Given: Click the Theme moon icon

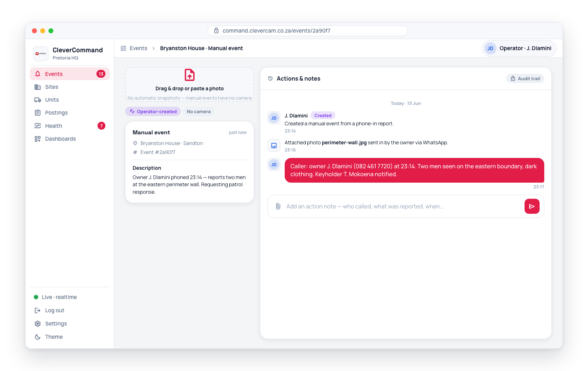Looking at the screenshot, I should click(38, 337).
